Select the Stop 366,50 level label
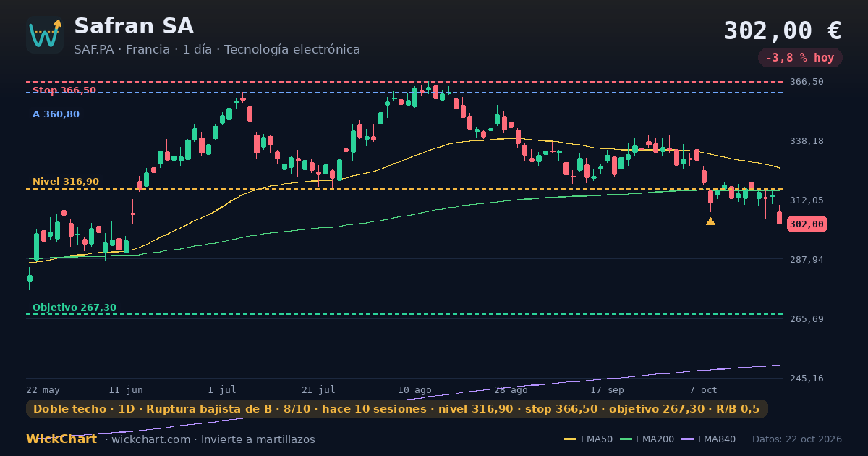This screenshot has width=868, height=456. pos(64,90)
